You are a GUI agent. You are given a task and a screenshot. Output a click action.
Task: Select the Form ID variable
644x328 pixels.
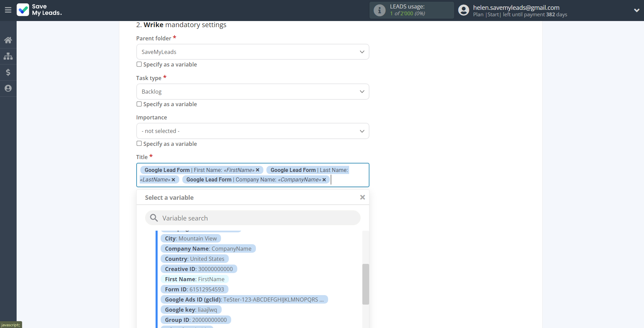(x=195, y=289)
